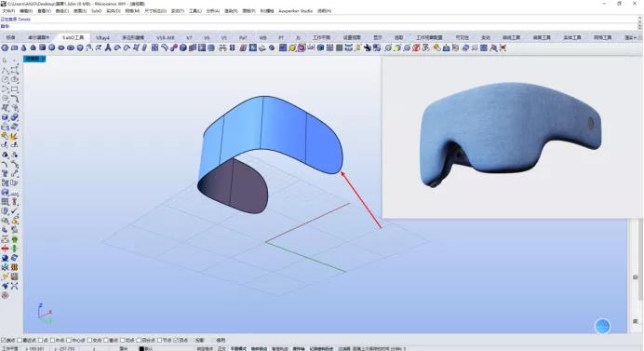Click the black layer color swatch in status bar
644x351 pixels.
pos(141,348)
